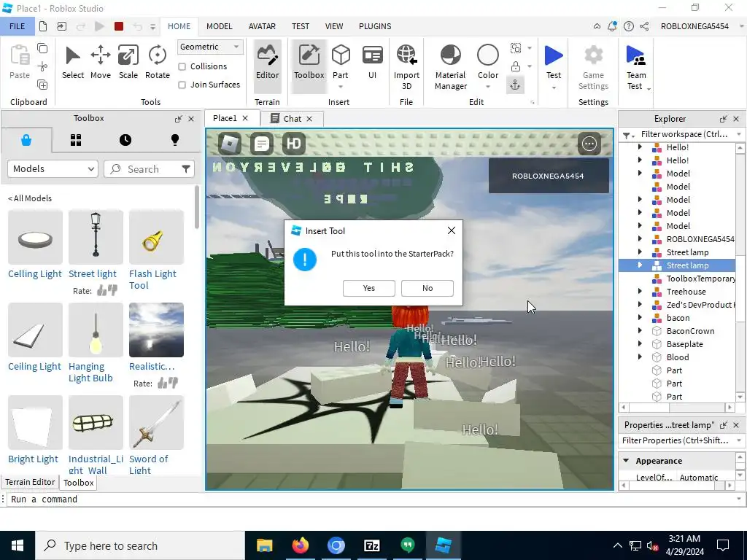Toggle the Anchor button
747x560 pixels.
[x=516, y=85]
